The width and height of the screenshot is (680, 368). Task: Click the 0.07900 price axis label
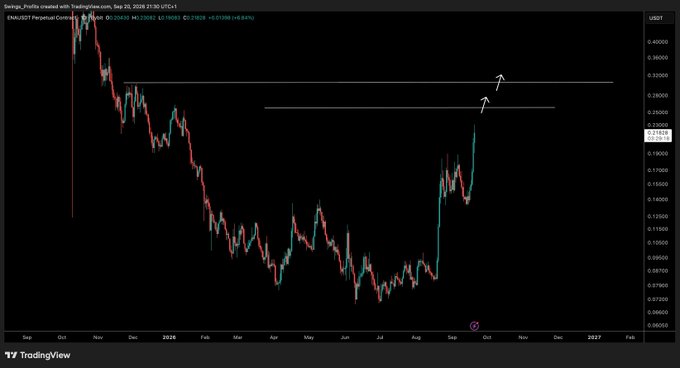click(657, 285)
